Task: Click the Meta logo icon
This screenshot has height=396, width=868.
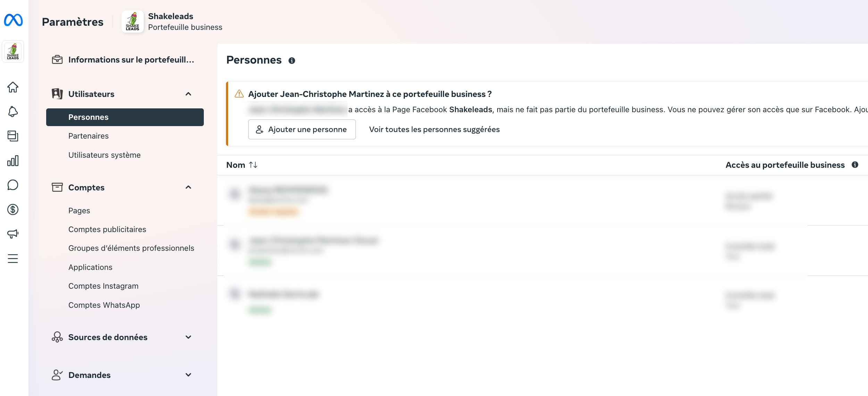Action: tap(13, 20)
